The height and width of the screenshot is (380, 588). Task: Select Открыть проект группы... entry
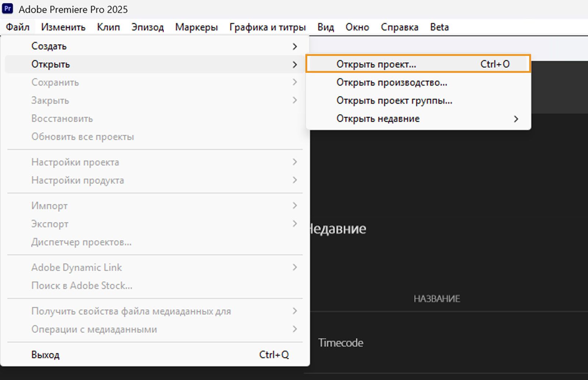(x=394, y=100)
